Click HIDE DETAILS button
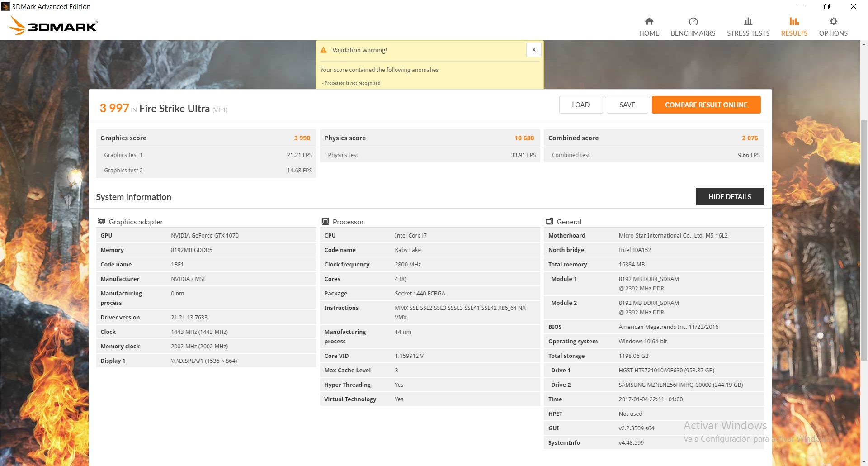This screenshot has width=868, height=466. pos(730,196)
